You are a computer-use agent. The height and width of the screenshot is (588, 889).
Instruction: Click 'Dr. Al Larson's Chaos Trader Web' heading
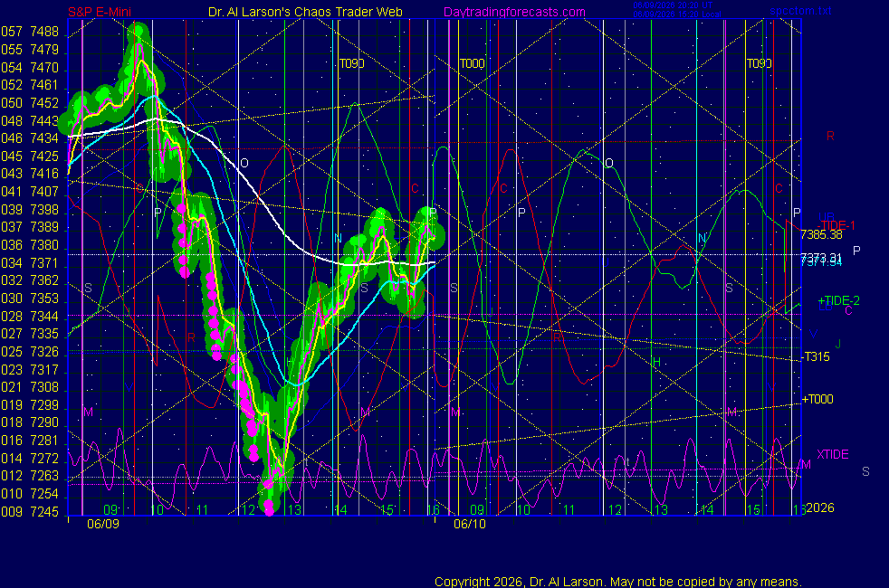(x=305, y=12)
